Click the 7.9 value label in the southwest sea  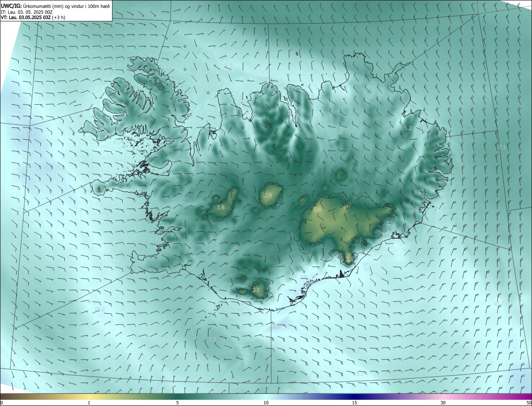[44, 326]
